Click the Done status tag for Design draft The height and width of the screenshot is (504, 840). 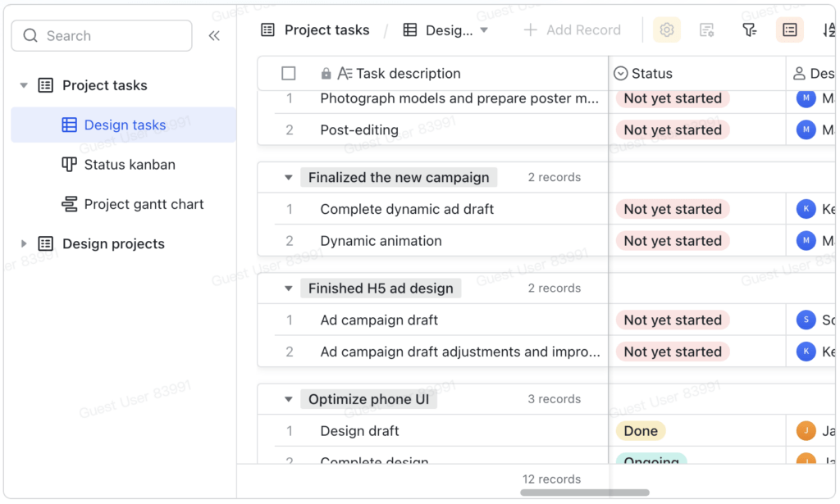point(641,431)
